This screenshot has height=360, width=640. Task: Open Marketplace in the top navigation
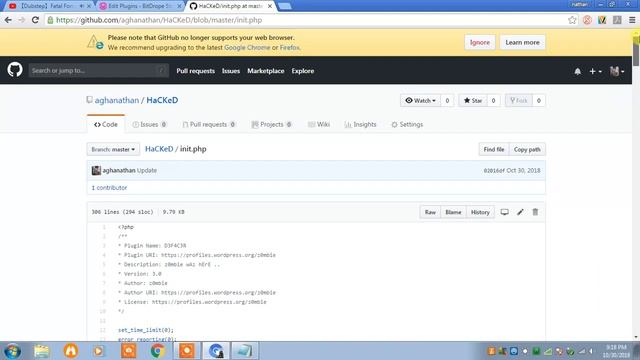point(266,71)
